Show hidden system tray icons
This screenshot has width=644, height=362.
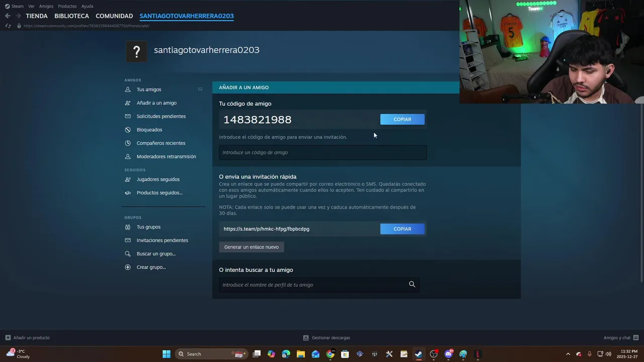click(x=568, y=354)
